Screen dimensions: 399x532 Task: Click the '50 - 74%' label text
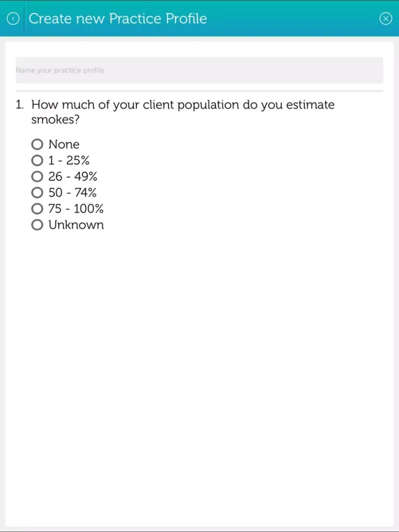click(x=72, y=193)
